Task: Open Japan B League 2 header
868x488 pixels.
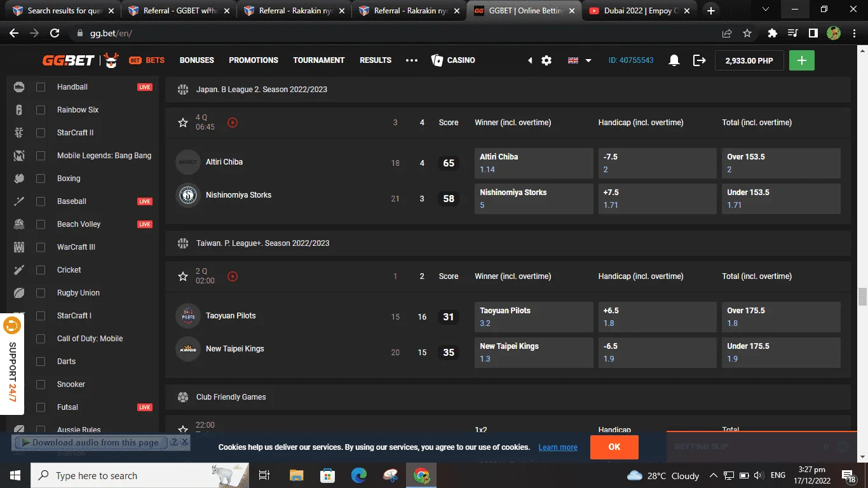Action: [x=508, y=90]
